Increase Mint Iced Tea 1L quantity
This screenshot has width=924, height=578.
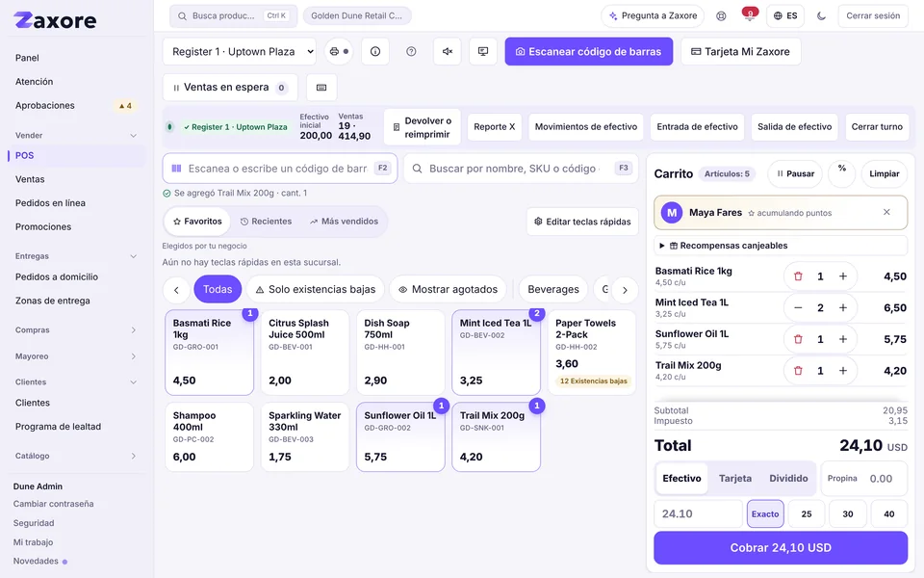click(x=843, y=307)
